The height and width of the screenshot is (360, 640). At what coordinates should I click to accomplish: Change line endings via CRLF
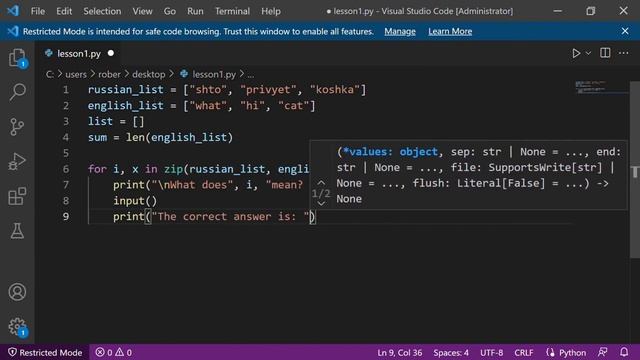[x=524, y=352]
